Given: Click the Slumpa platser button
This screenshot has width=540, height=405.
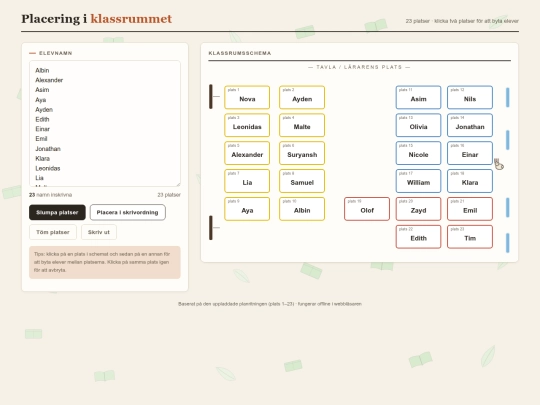Looking at the screenshot, I should click(57, 212).
